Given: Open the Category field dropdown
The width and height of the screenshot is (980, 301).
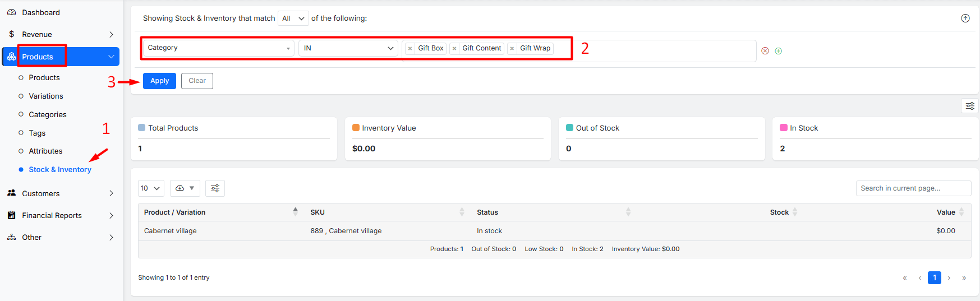Looking at the screenshot, I should [218, 48].
